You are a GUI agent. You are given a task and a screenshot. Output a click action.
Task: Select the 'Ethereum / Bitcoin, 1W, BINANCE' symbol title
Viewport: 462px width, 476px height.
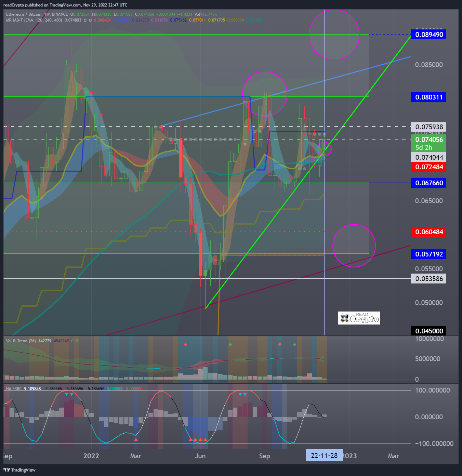click(37, 14)
